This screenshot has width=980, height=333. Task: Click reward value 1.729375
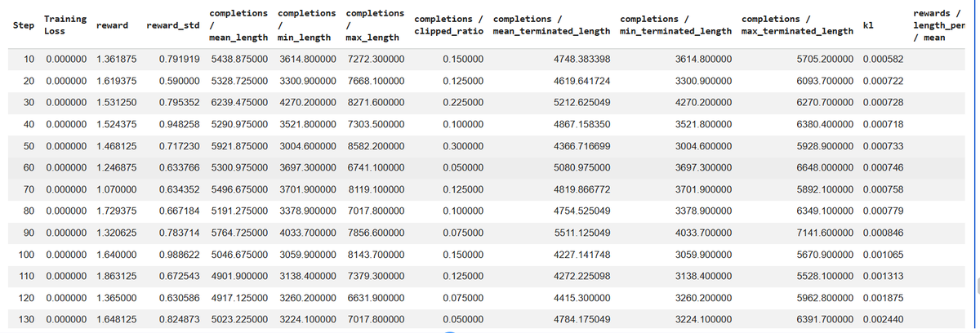(x=116, y=211)
